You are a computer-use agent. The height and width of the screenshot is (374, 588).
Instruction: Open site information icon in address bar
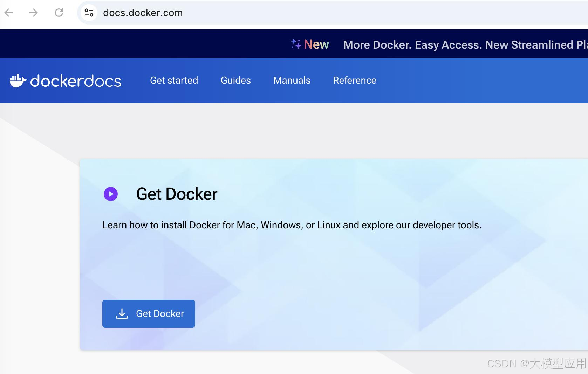[x=89, y=13]
